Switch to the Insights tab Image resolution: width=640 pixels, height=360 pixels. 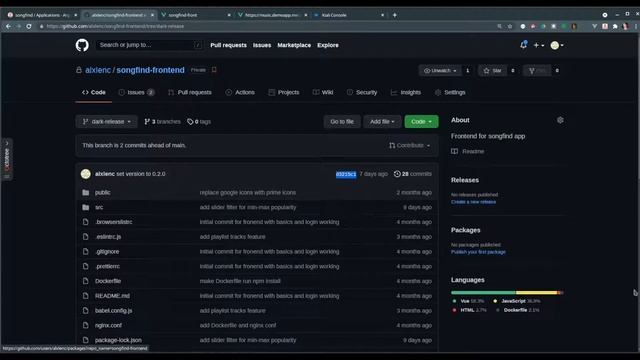coord(406,92)
